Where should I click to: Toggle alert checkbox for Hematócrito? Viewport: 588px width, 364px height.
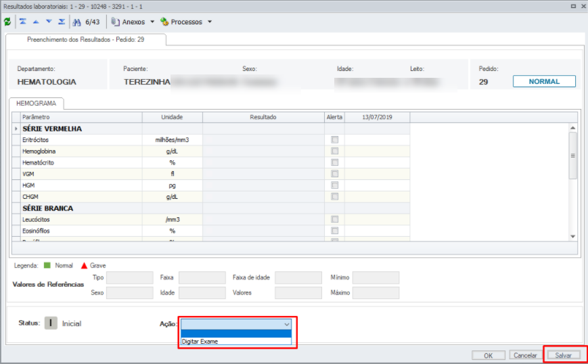pos(334,162)
